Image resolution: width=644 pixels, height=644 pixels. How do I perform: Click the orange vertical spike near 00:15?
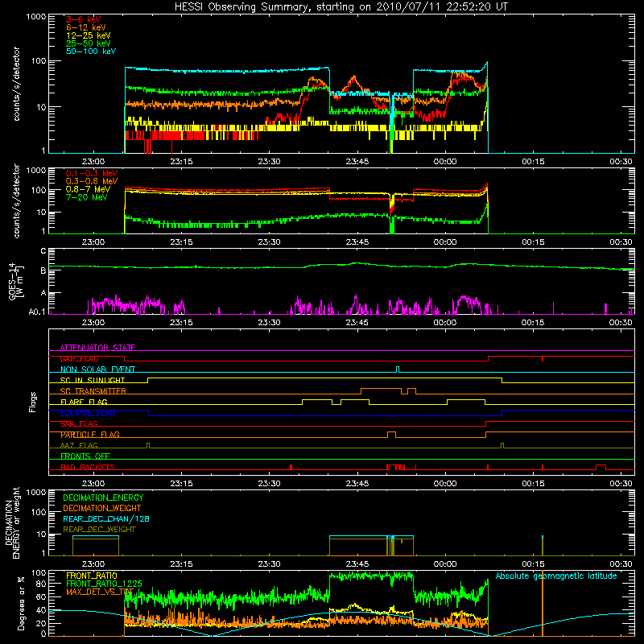coord(543,604)
